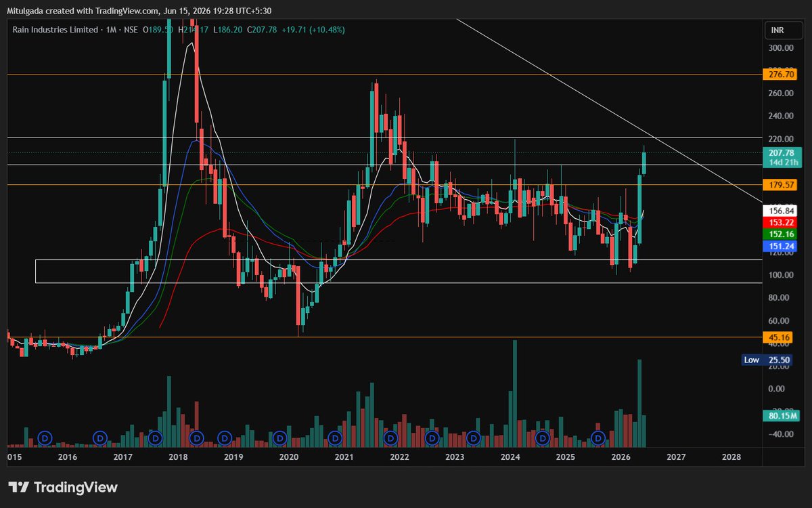Image resolution: width=812 pixels, height=508 pixels.
Task: Click the TradingView logo
Action: [63, 487]
